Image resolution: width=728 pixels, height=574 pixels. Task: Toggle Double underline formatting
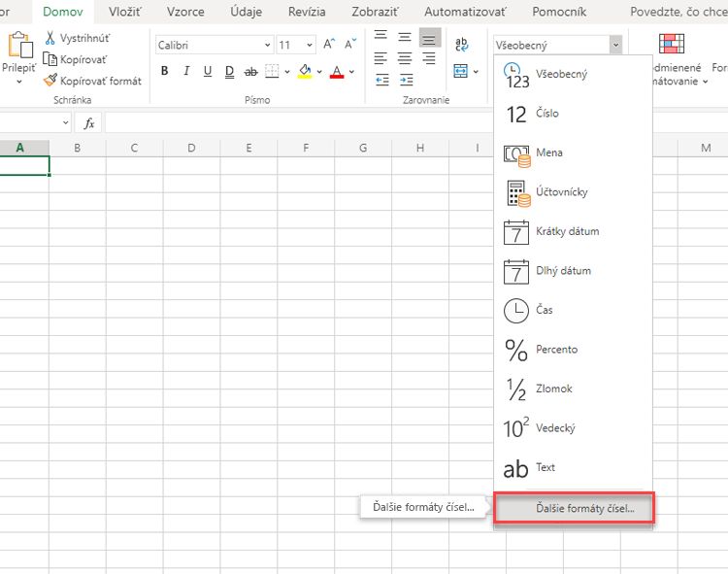point(229,72)
